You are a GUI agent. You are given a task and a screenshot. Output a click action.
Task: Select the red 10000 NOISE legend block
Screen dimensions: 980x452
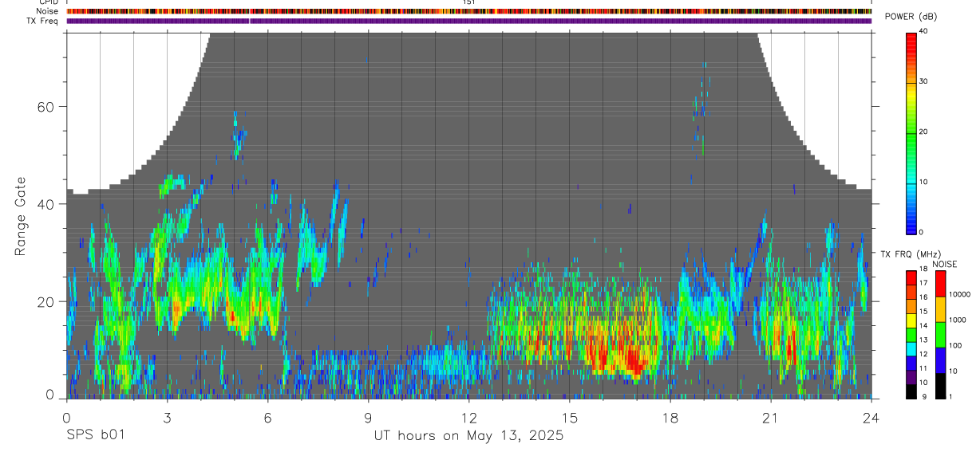point(940,285)
